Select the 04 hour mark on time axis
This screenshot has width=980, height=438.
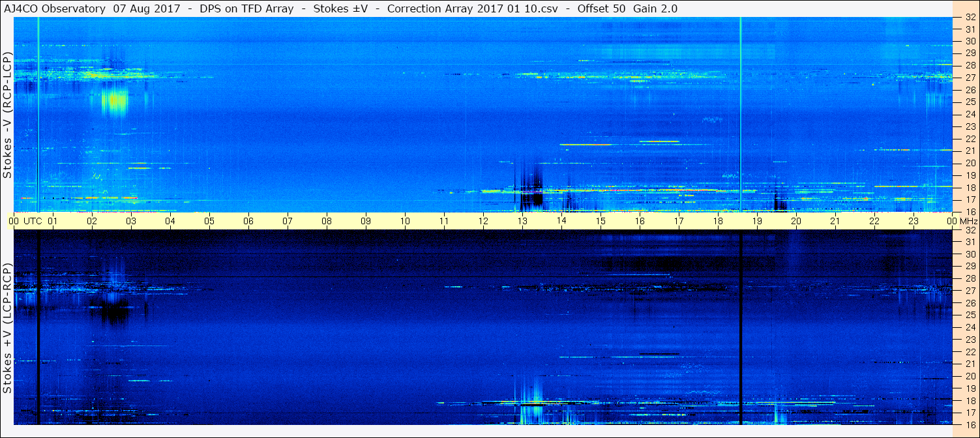[x=170, y=221]
